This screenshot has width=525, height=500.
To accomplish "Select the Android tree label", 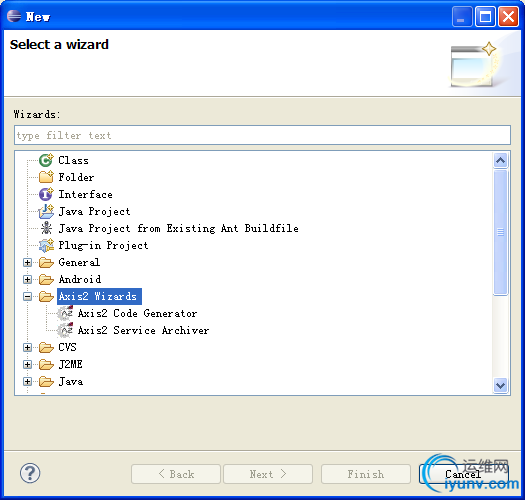I will (80, 279).
